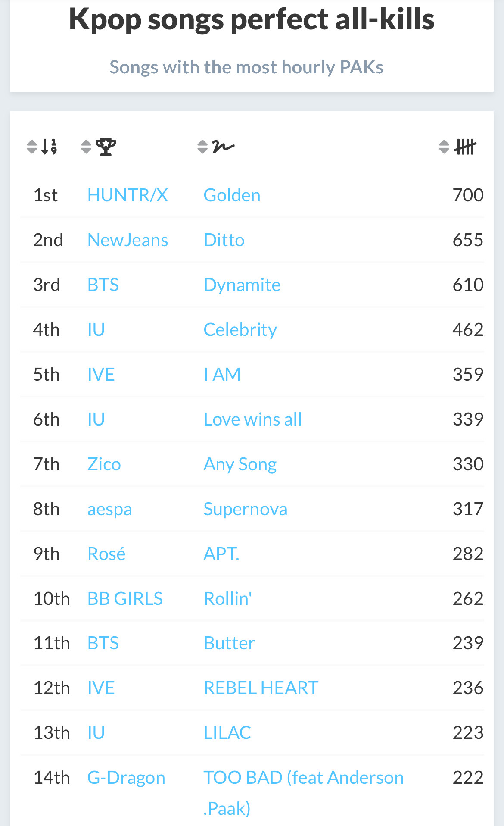Open REBEL HEART song link

click(261, 688)
